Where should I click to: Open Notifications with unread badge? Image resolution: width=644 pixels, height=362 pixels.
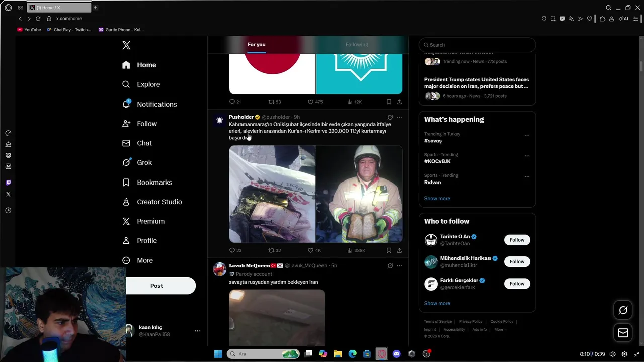click(149, 104)
